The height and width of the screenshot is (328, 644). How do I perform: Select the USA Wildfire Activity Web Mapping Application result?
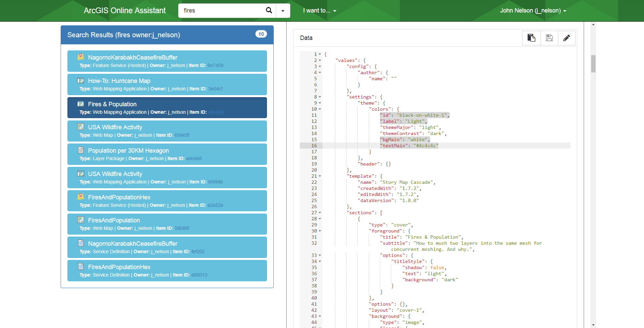click(167, 177)
